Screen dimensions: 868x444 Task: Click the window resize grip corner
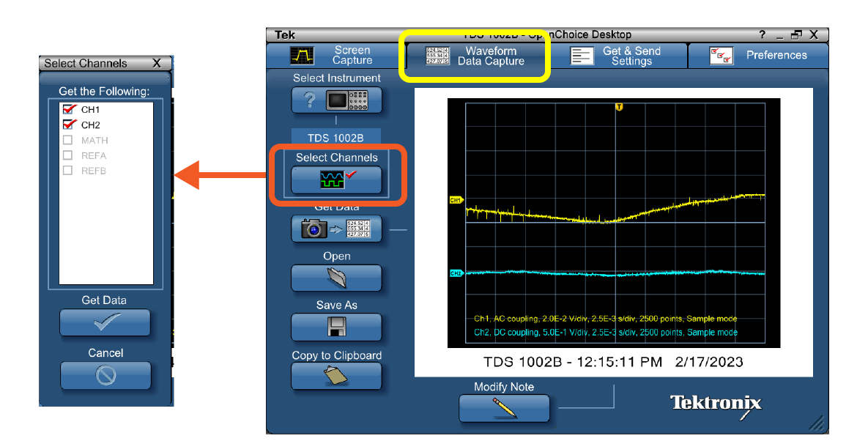(x=817, y=423)
